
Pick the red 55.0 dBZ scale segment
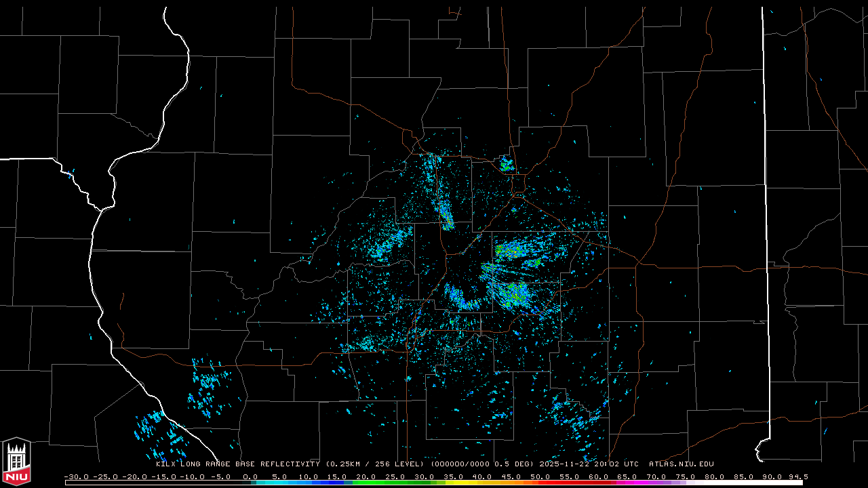tap(569, 483)
